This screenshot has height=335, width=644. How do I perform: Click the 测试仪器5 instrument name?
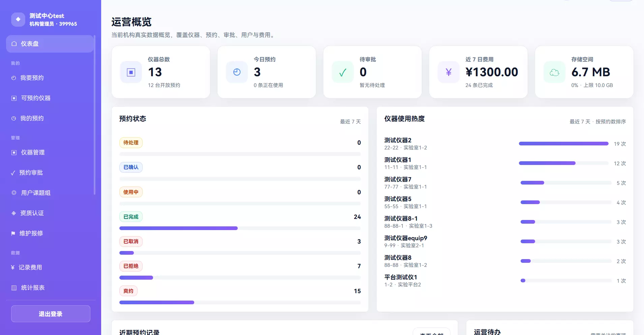(x=398, y=199)
